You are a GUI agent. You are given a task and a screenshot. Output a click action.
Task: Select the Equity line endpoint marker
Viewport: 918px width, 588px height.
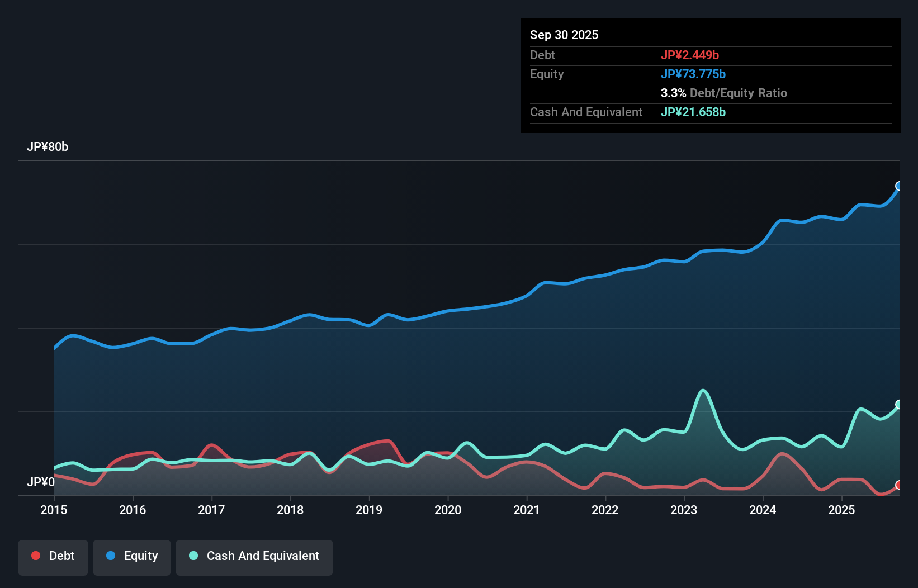899,185
